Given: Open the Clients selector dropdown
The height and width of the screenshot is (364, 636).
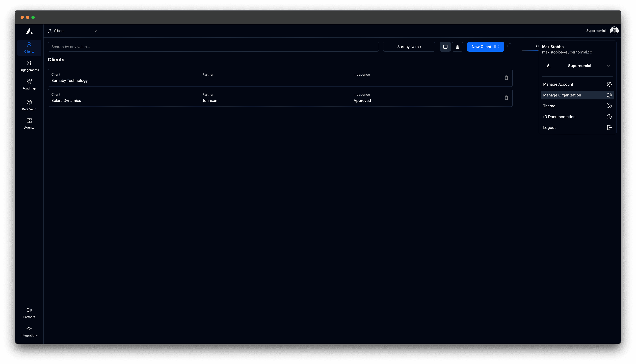Looking at the screenshot, I should [x=73, y=31].
